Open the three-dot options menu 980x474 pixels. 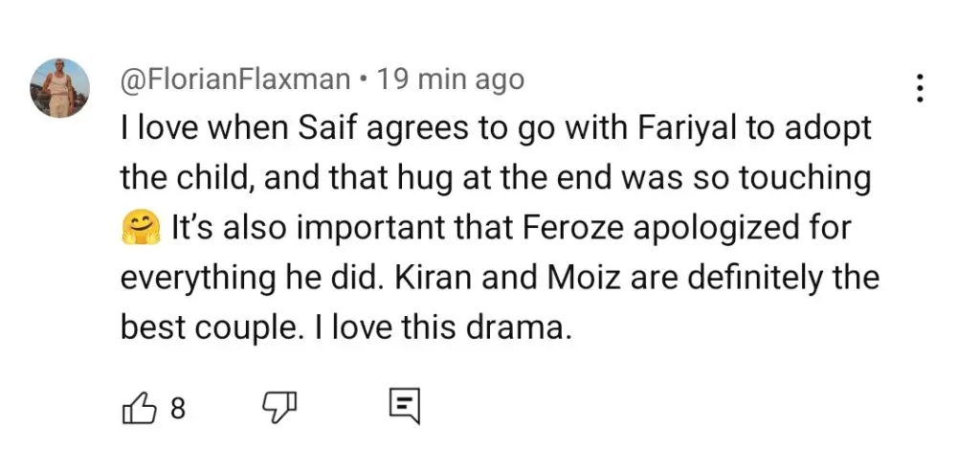coord(919,89)
